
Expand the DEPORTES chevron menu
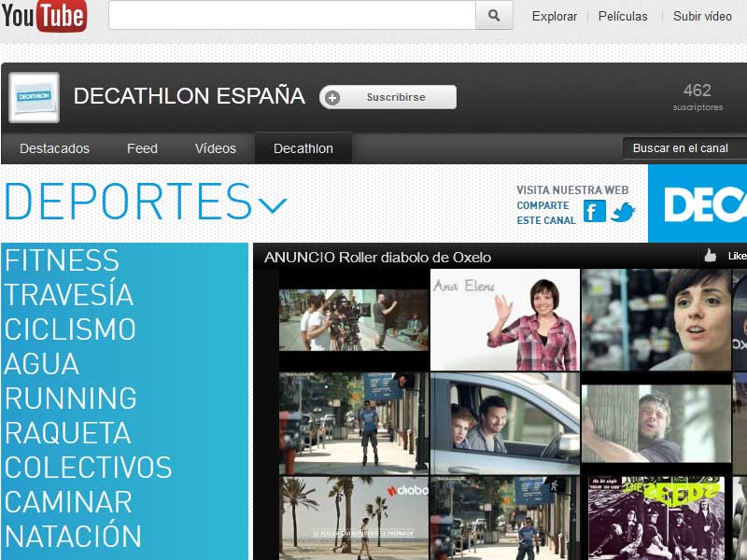(x=273, y=205)
